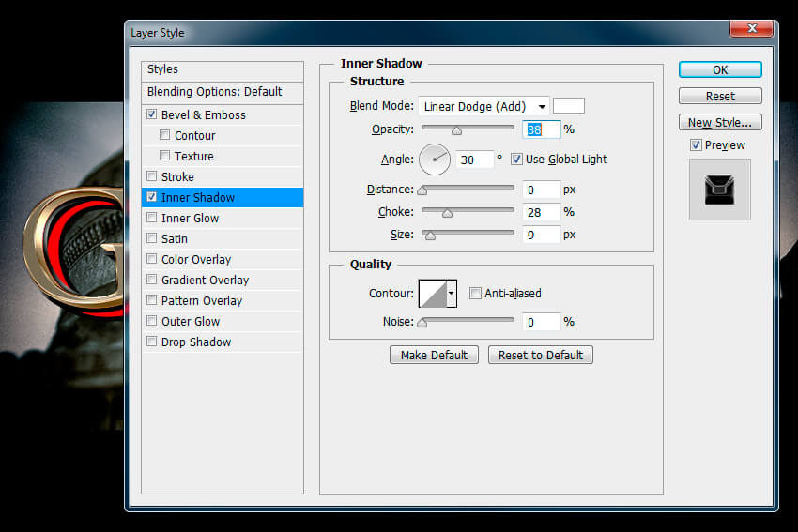Click the Opacity value field

541,129
